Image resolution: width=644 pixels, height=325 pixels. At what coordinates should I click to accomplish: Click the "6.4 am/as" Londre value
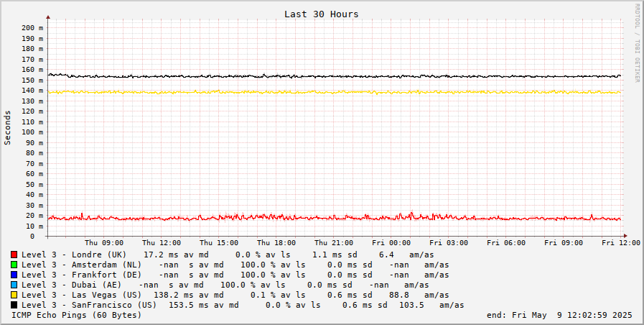[x=406, y=255]
